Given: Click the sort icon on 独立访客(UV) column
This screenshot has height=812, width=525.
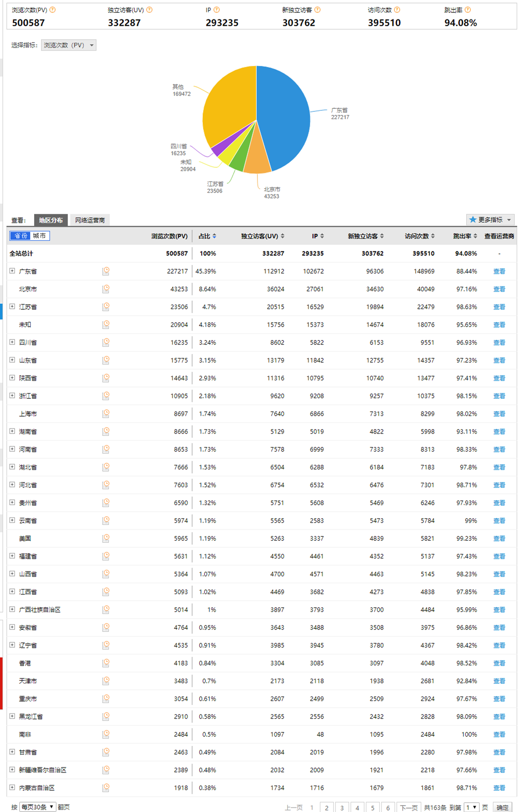Looking at the screenshot, I should (x=282, y=237).
